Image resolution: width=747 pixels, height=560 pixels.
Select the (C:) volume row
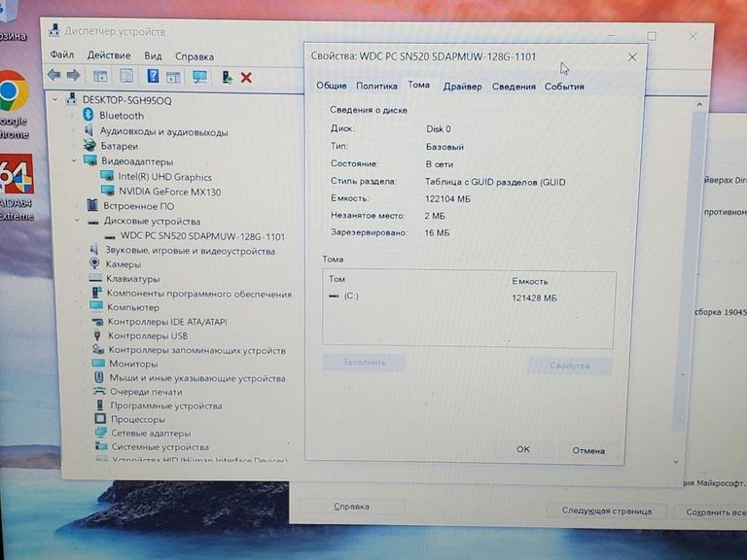(x=468, y=297)
